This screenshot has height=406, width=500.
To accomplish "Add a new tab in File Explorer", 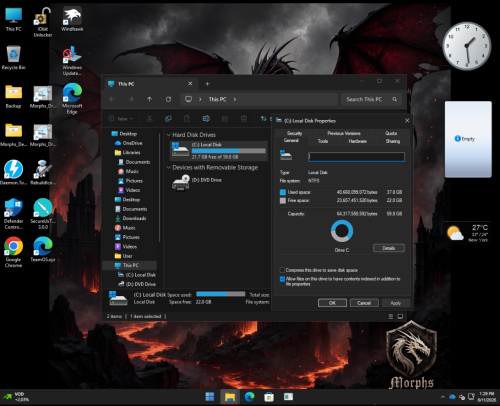I will coord(207,84).
